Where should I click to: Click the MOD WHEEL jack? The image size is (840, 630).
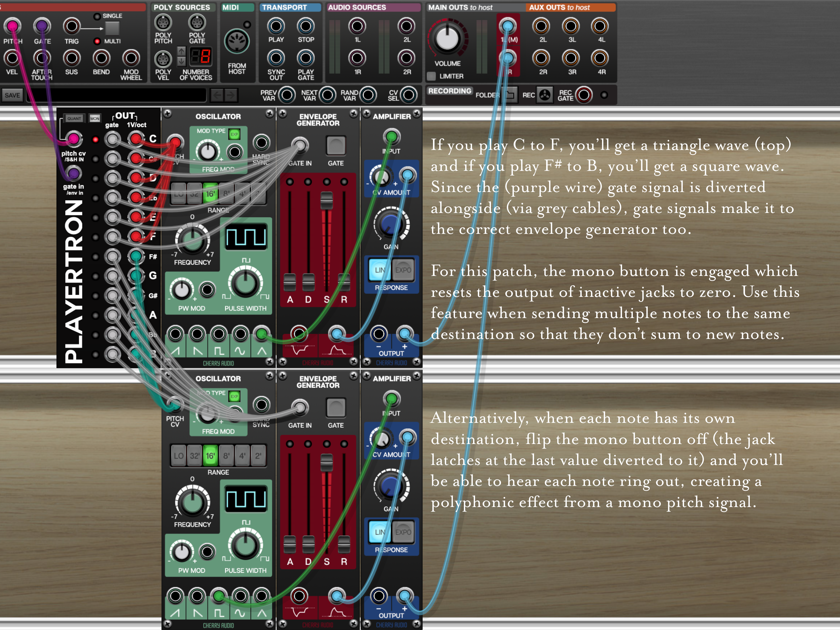tap(131, 58)
